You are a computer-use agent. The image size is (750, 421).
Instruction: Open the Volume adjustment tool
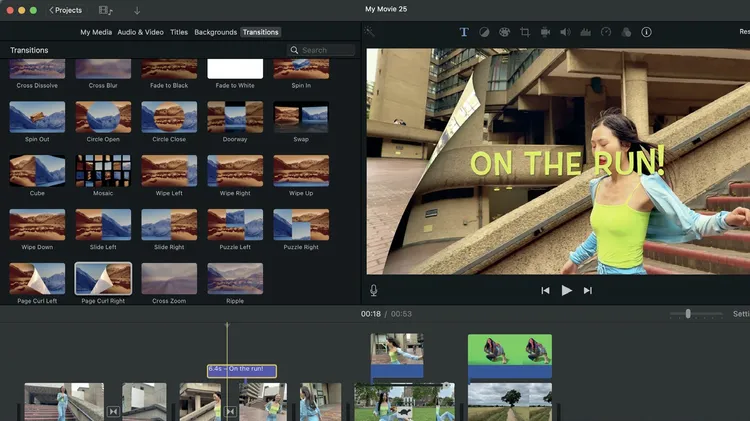click(565, 32)
